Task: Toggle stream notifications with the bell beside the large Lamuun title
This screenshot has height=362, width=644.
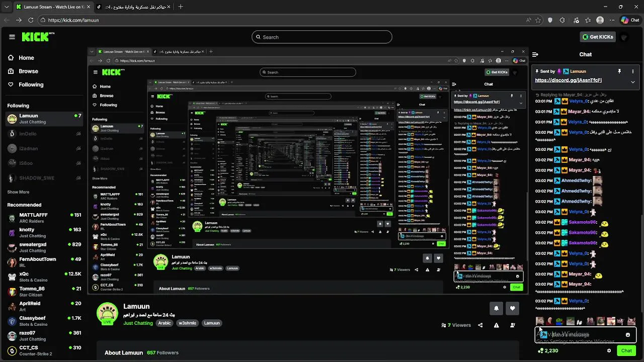Action: click(496, 308)
